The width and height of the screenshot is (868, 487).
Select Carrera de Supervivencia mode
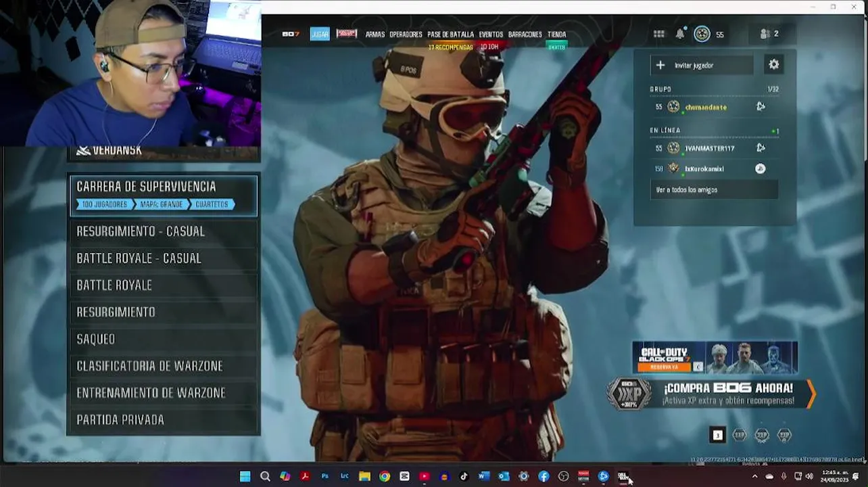pyautogui.click(x=164, y=195)
